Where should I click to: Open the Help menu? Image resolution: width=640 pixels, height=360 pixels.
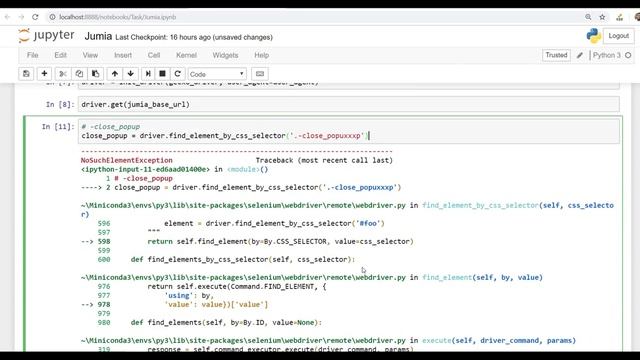(x=262, y=55)
